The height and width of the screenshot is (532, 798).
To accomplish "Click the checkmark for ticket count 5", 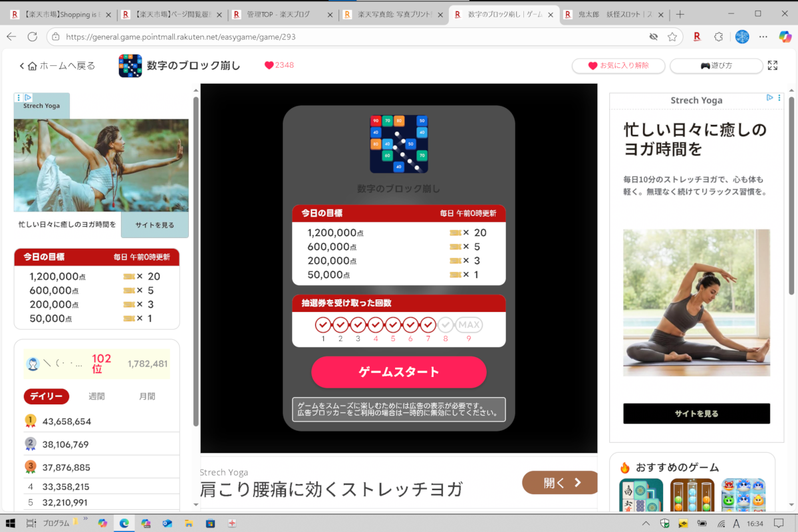I will click(x=393, y=325).
